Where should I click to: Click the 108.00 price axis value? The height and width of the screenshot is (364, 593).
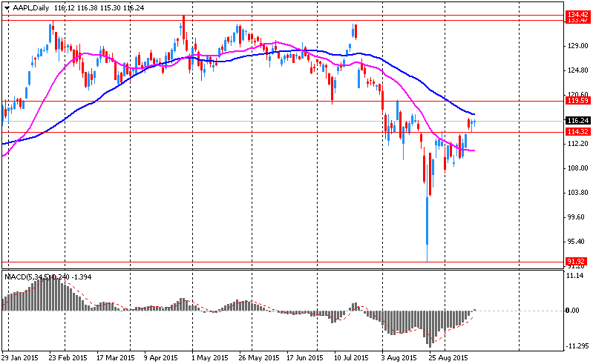pos(578,168)
